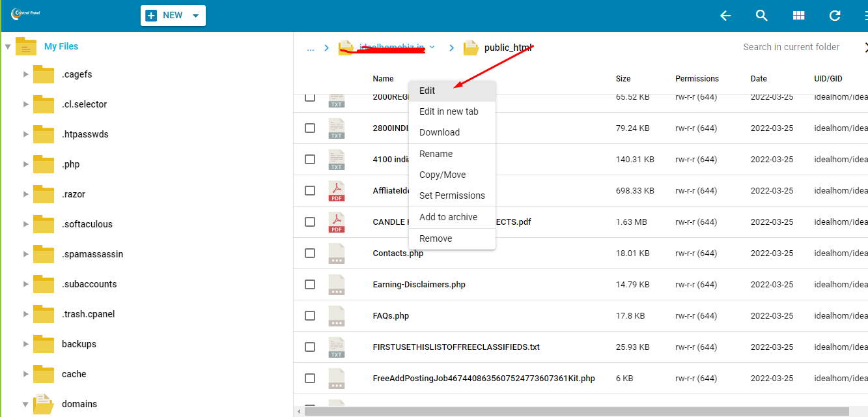The height and width of the screenshot is (417, 868).
Task: Collapse the My Files tree root
Action: [x=8, y=47]
